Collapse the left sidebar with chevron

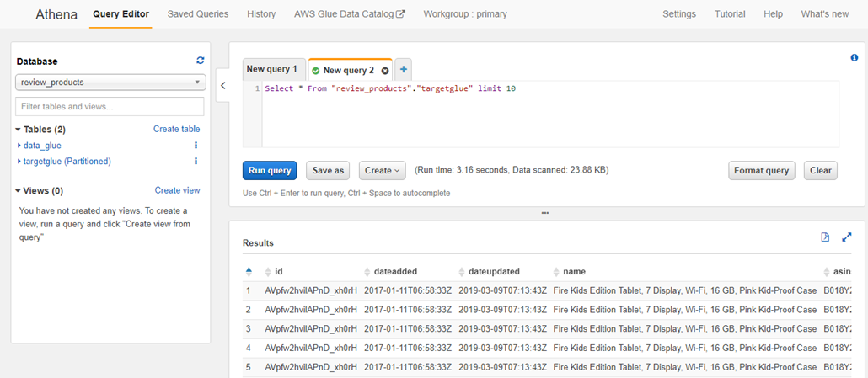(222, 86)
